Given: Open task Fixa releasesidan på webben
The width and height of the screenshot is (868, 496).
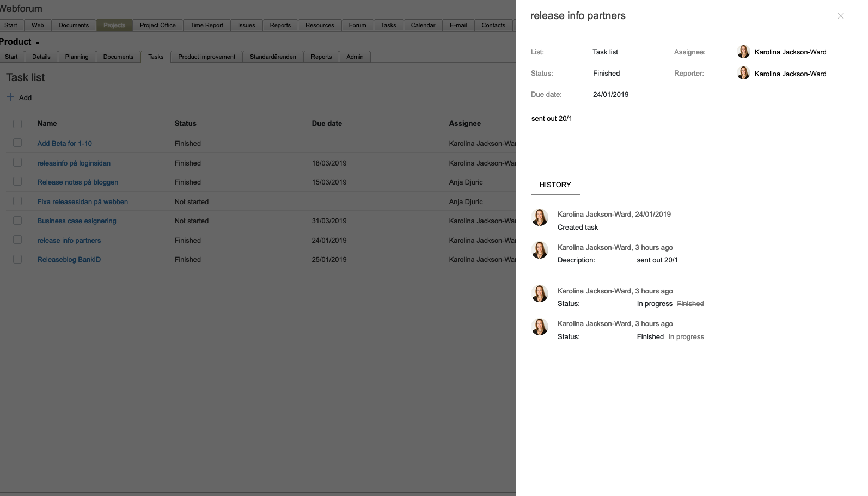Looking at the screenshot, I should (x=83, y=201).
